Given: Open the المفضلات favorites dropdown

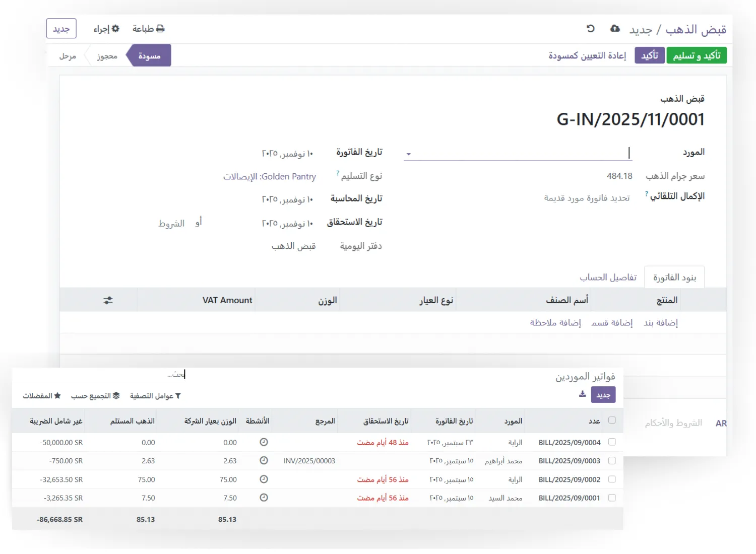Looking at the screenshot, I should (x=41, y=396).
